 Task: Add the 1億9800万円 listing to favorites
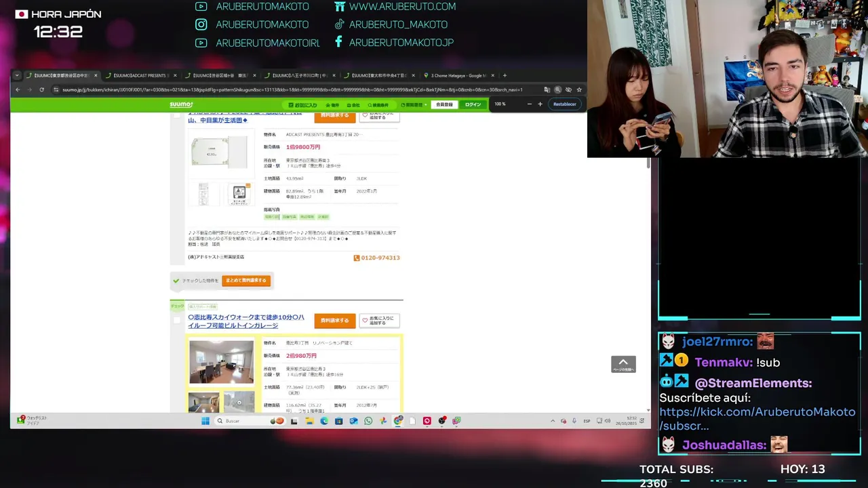click(x=379, y=116)
